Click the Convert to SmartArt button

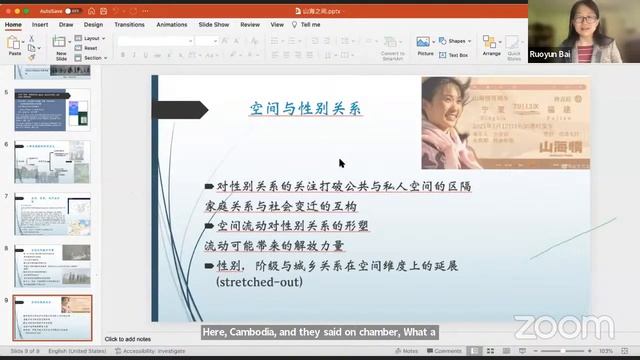point(392,48)
